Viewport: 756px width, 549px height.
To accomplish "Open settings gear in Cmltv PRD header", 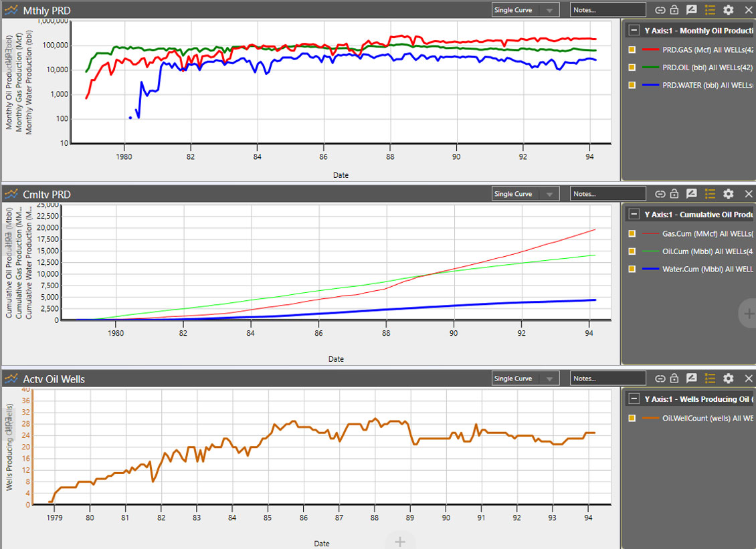I will (729, 194).
